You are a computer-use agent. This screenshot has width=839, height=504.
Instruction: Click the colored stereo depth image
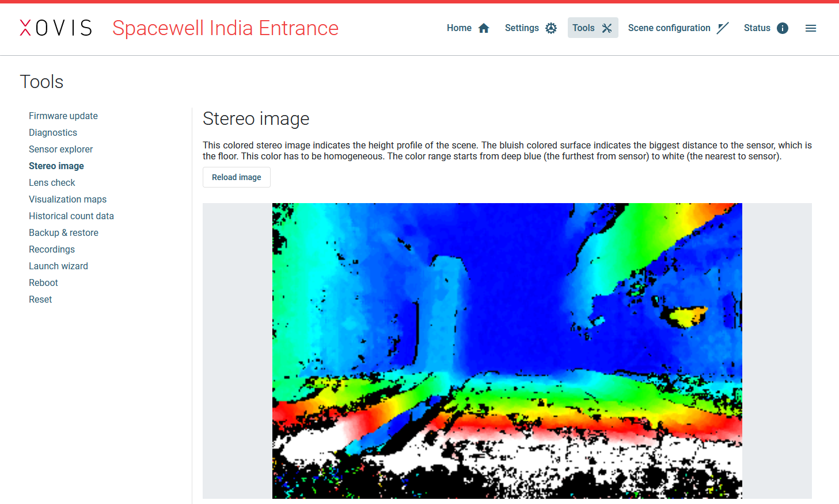pyautogui.click(x=507, y=351)
